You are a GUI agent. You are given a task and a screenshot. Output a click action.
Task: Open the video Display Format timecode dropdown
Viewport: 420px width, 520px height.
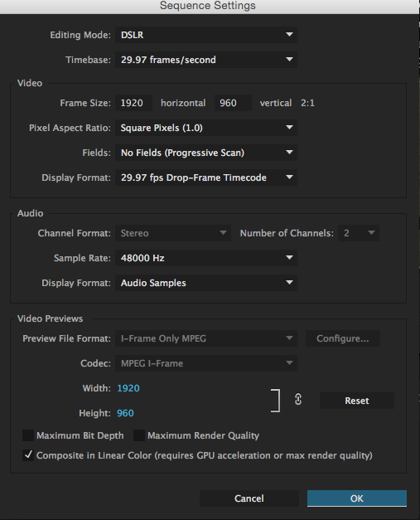(206, 177)
